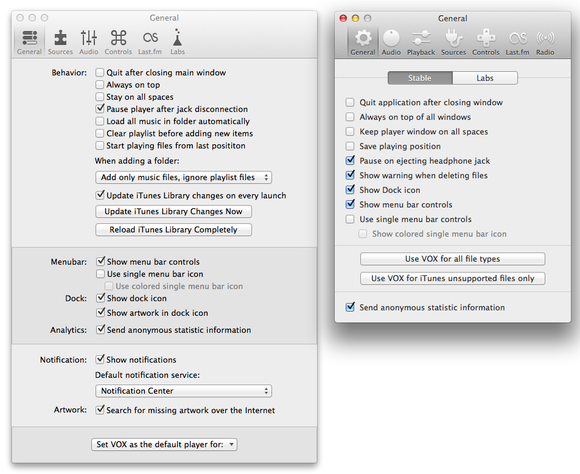This screenshot has height=474, width=580.
Task: Enable Clear playlist before adding new items
Action: 100,133
